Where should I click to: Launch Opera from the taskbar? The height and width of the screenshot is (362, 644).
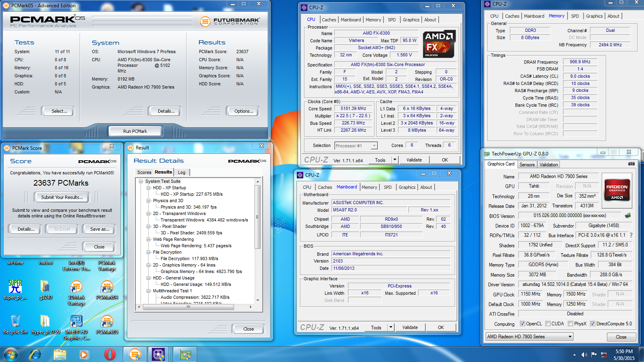pyautogui.click(x=110, y=354)
